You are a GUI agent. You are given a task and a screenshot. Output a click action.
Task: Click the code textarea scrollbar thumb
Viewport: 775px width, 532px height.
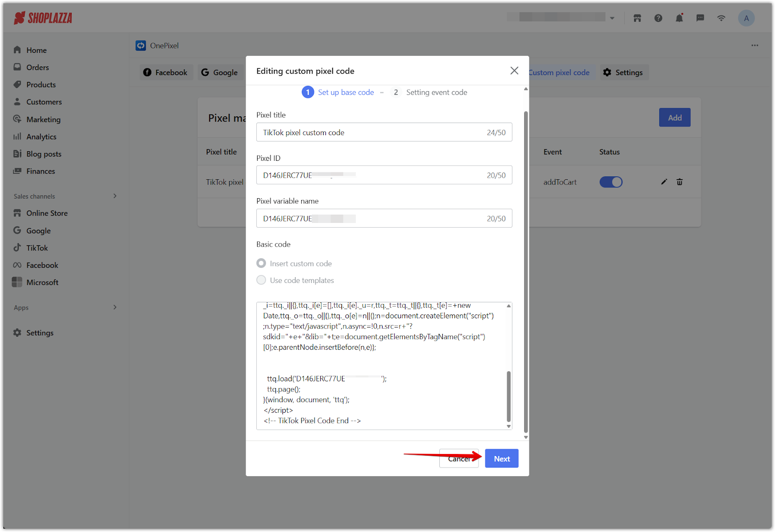pyautogui.click(x=509, y=396)
